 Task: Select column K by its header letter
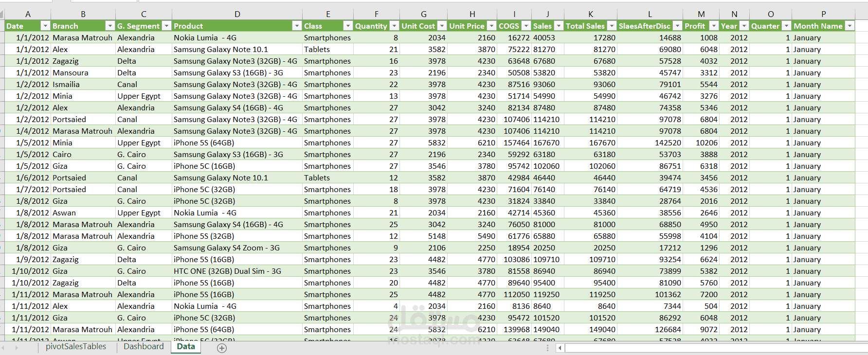(591, 14)
